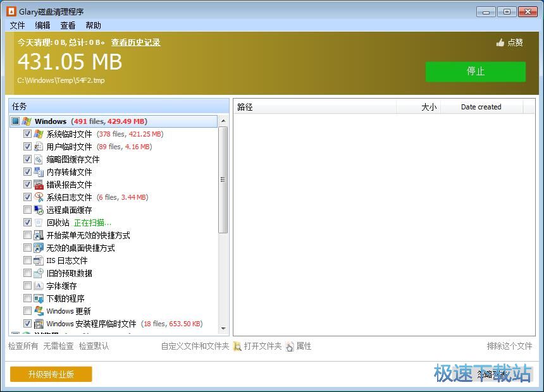The height and width of the screenshot is (392, 544).
Task: Check the IIS 日志文件 checkbox
Action: [x=27, y=260]
